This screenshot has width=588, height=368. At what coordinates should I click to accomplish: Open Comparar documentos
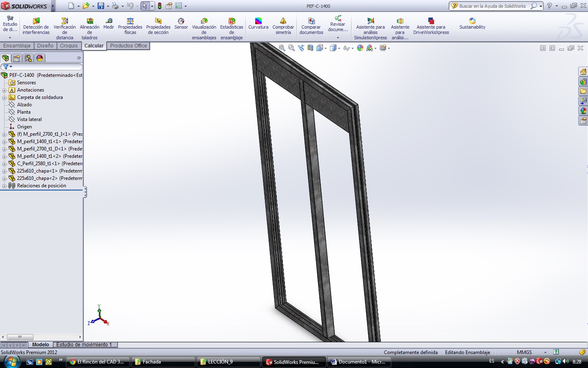click(311, 26)
